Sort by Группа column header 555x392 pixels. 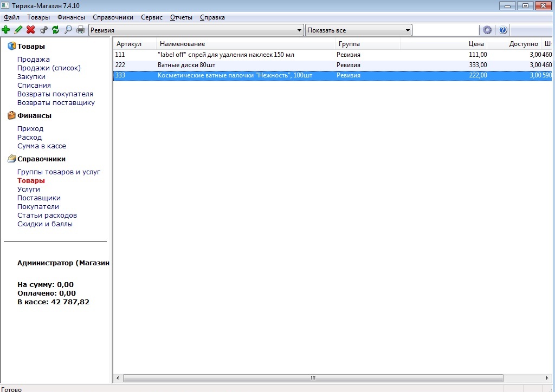coord(367,44)
